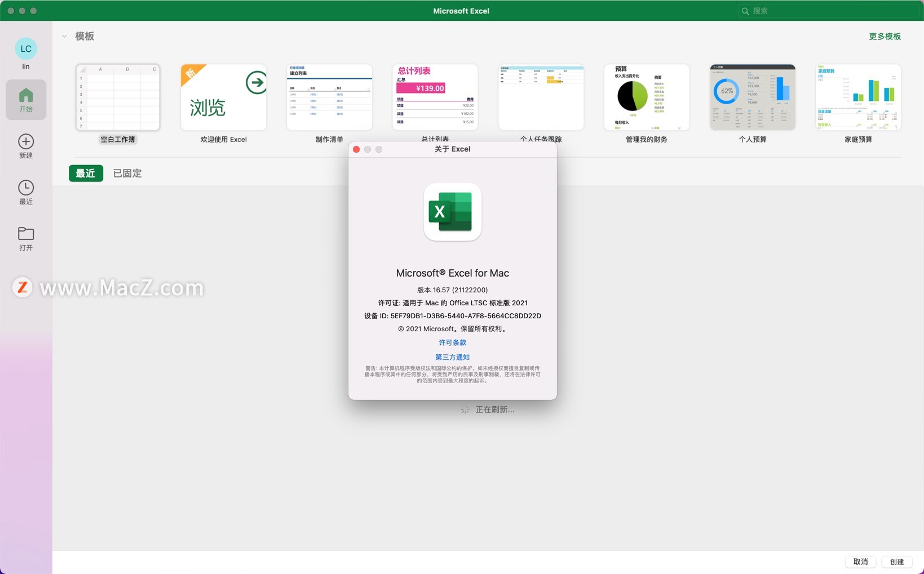Click the username lin under avatar
The width and height of the screenshot is (924, 574).
[26, 66]
